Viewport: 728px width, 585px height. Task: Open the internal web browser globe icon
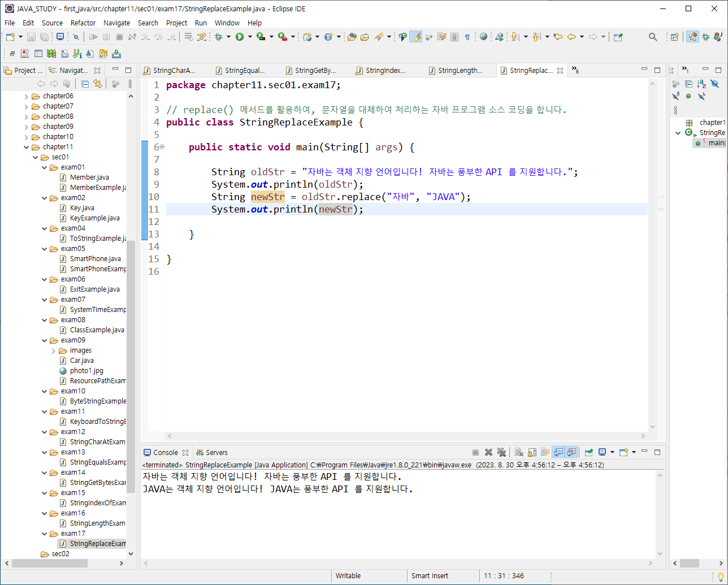[483, 37]
